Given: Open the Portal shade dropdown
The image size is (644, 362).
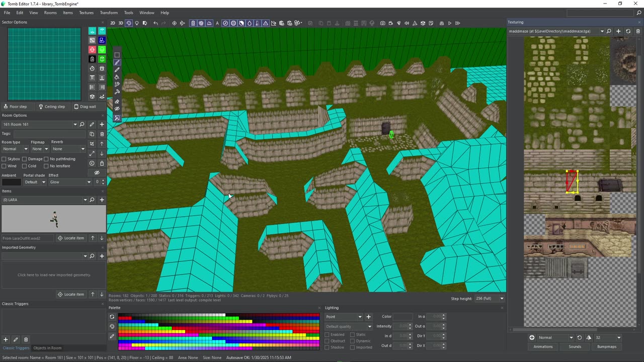Looking at the screenshot, I should click(x=35, y=182).
